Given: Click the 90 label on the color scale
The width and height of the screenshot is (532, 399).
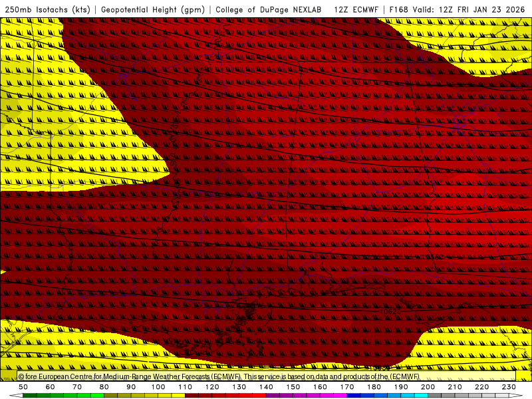Looking at the screenshot, I should click(131, 387).
